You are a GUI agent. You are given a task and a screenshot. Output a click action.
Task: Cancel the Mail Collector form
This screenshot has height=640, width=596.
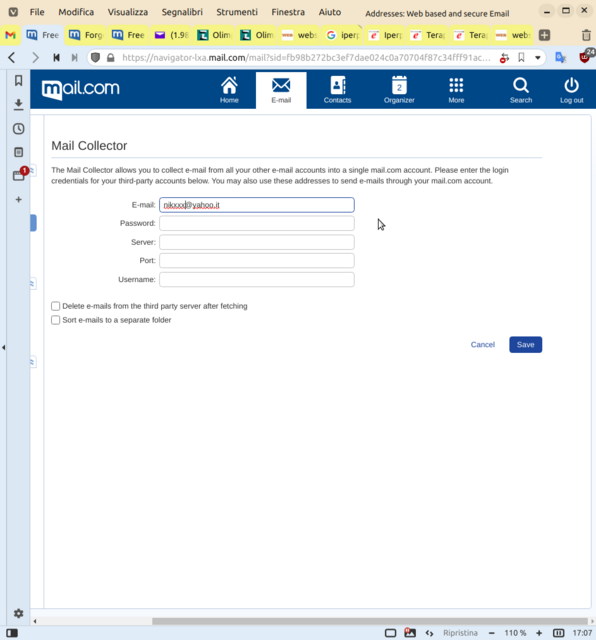tap(483, 344)
